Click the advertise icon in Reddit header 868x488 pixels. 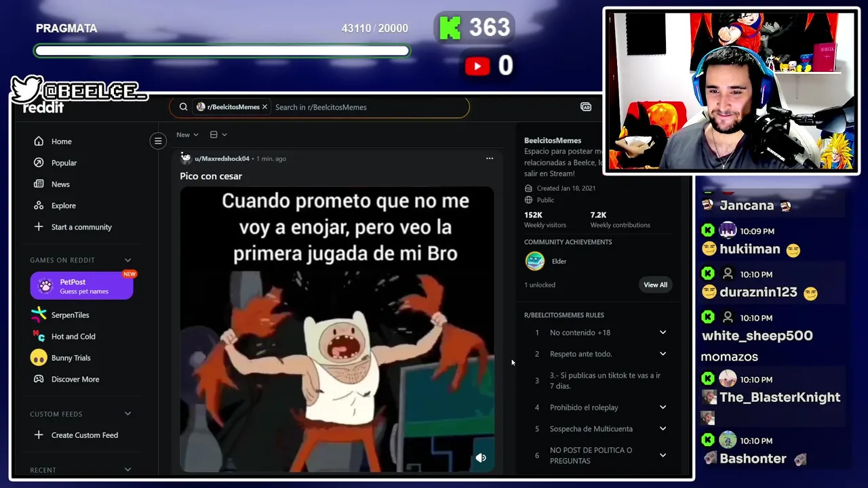pos(586,106)
